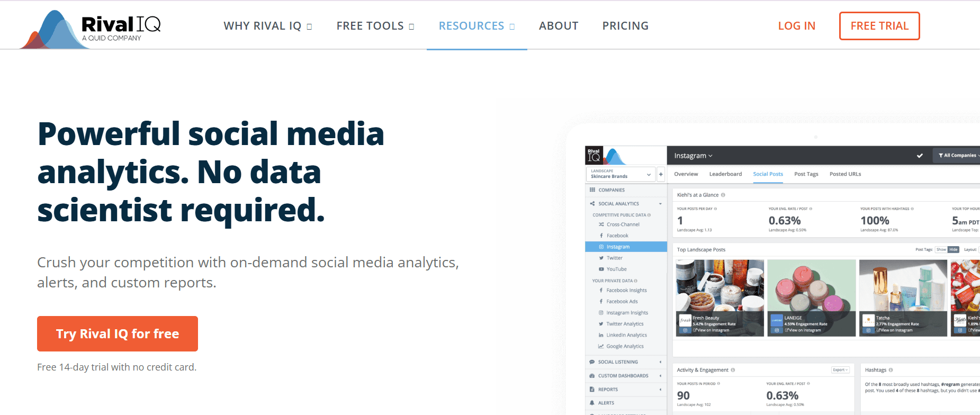This screenshot has width=980, height=415.
Task: Click the checkmark icon in dashboard header
Action: pos(920,156)
